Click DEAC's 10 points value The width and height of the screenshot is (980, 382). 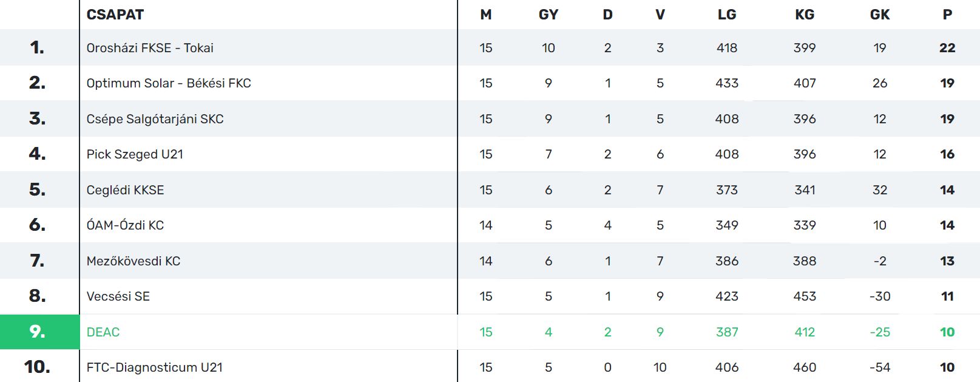tap(947, 332)
